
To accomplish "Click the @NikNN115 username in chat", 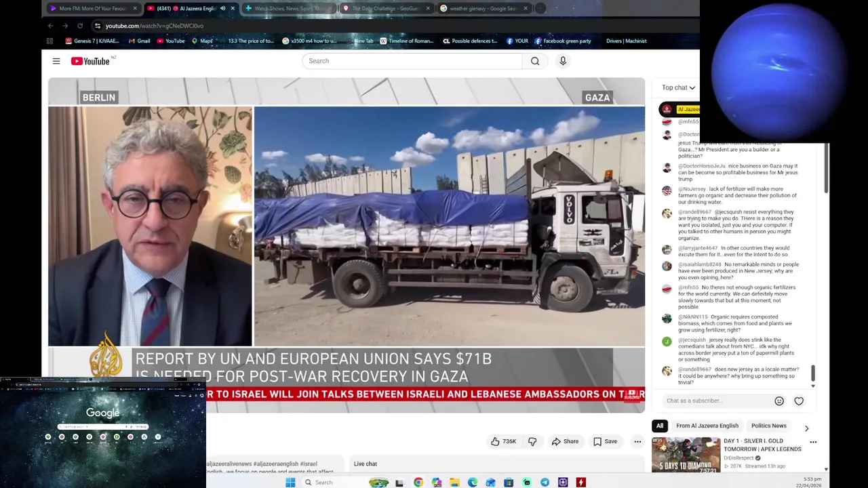I will coord(693,317).
